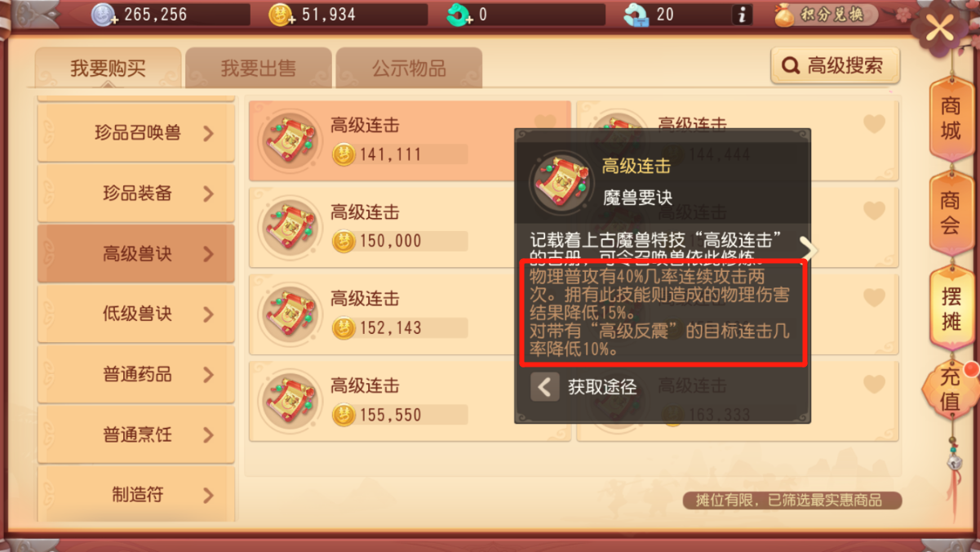Open 高级搜索 advanced search
The width and height of the screenshot is (980, 552).
pos(835,66)
